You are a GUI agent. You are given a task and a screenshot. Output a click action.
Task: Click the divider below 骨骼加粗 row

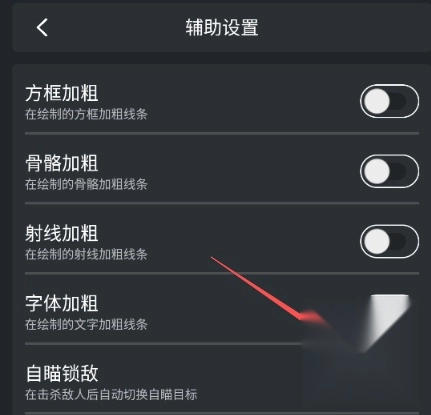click(222, 203)
